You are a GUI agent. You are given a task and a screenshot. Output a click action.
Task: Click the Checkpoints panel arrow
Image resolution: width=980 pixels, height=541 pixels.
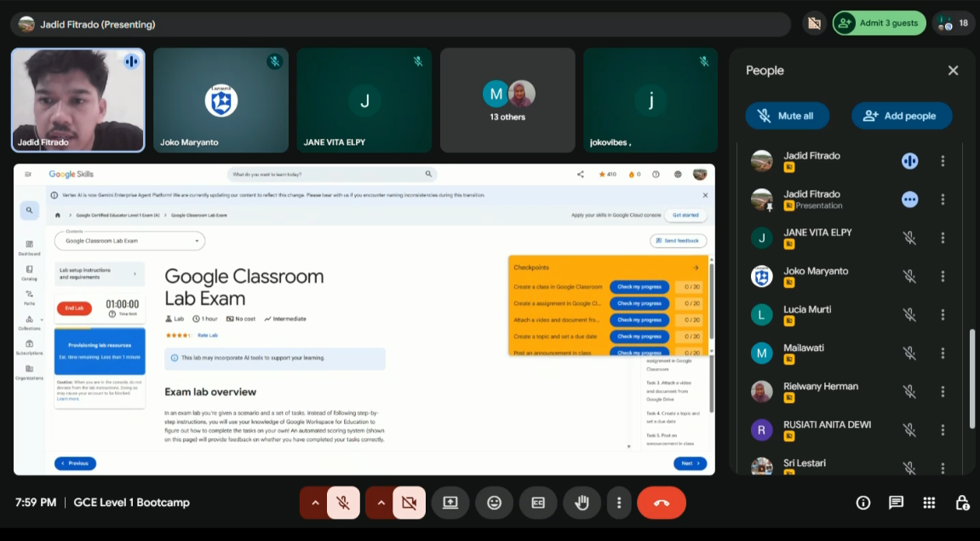(x=696, y=268)
